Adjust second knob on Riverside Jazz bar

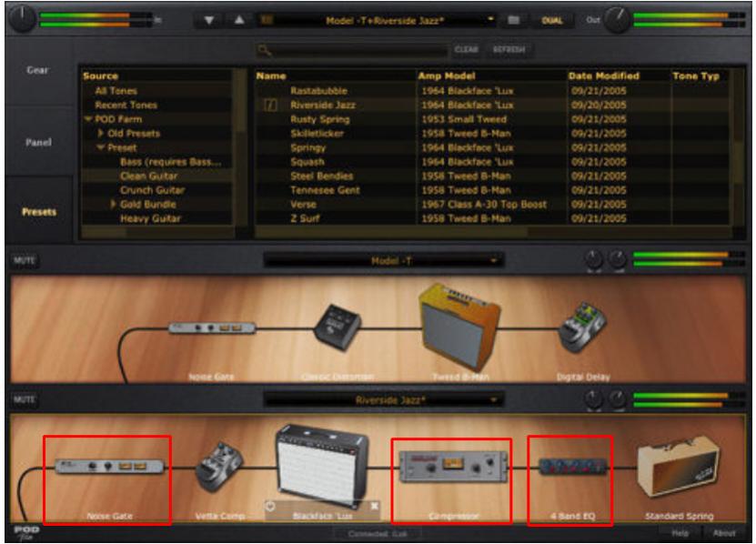coord(617,399)
